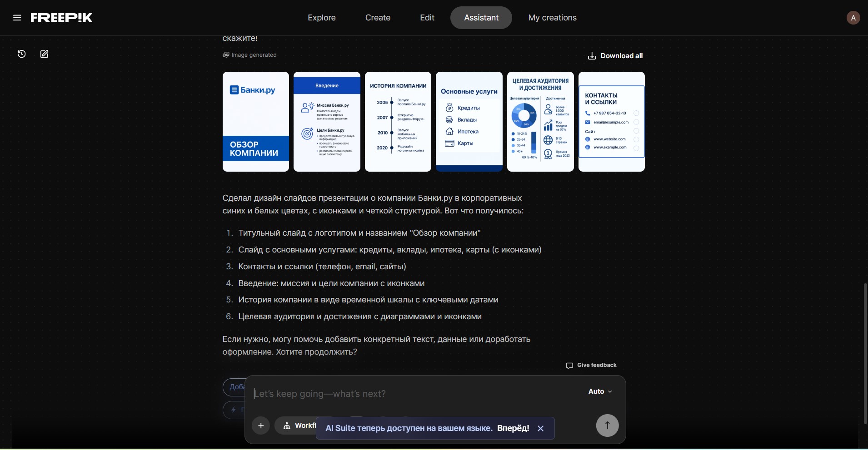Open the Целевая аудитория и достижения thumbnail
This screenshot has height=450, width=868.
540,122
